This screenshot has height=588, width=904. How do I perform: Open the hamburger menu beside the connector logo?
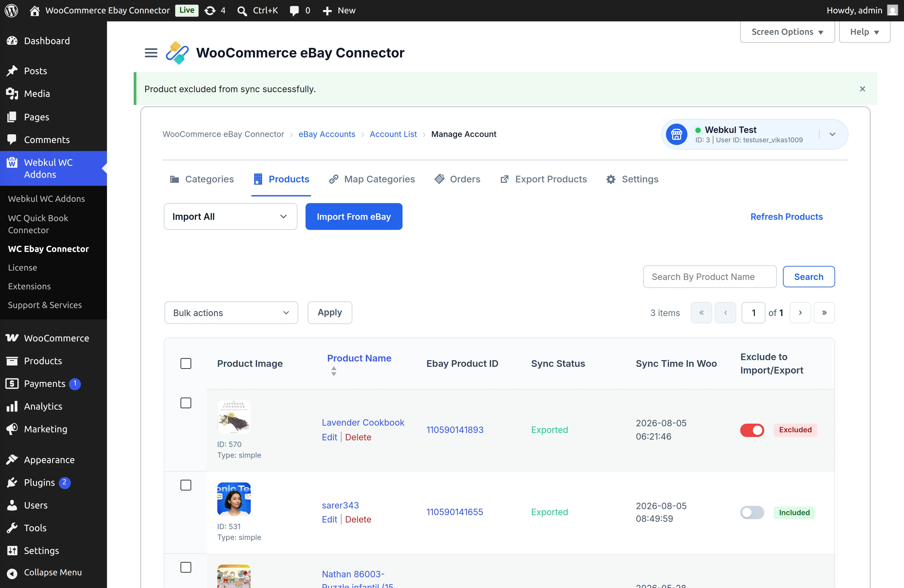click(151, 53)
